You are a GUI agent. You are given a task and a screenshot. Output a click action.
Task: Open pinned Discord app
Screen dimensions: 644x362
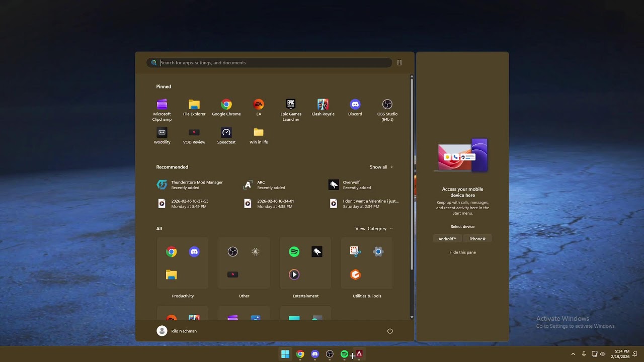(x=355, y=108)
